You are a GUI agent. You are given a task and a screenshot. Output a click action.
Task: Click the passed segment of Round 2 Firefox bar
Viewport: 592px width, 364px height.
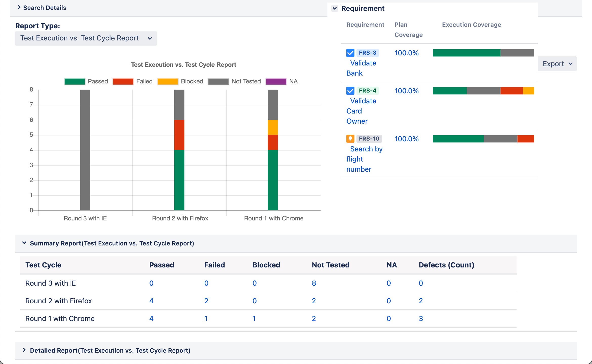[x=179, y=180]
